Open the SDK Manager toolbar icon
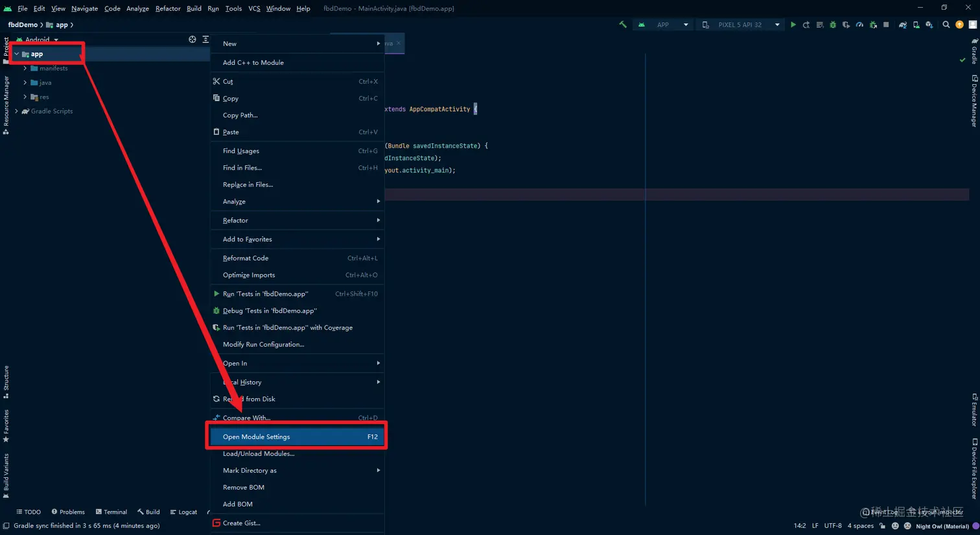The height and width of the screenshot is (535, 980). point(929,25)
